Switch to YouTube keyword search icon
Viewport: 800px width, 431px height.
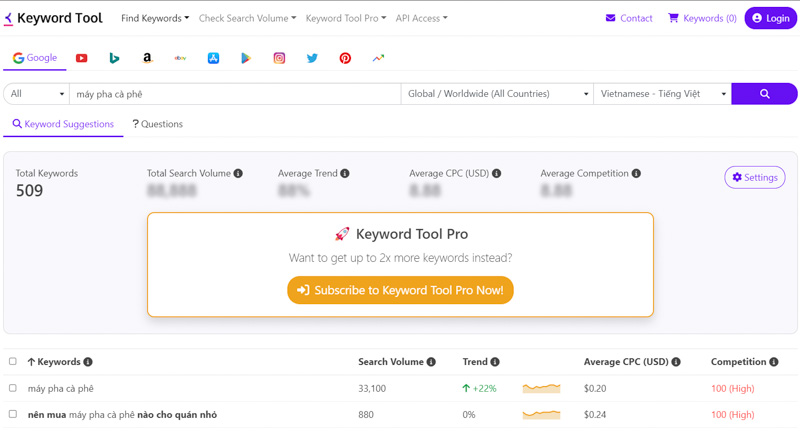pos(82,58)
